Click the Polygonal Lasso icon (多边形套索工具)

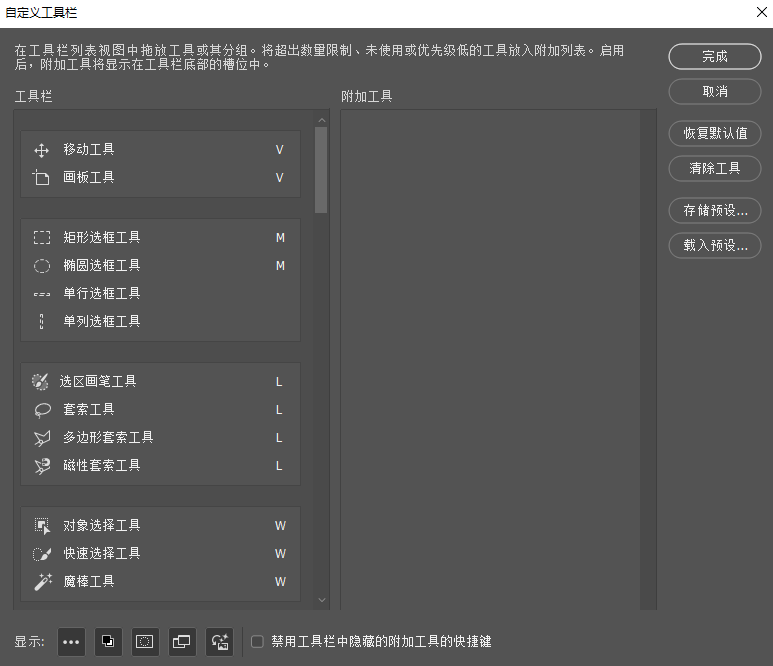(x=42, y=438)
